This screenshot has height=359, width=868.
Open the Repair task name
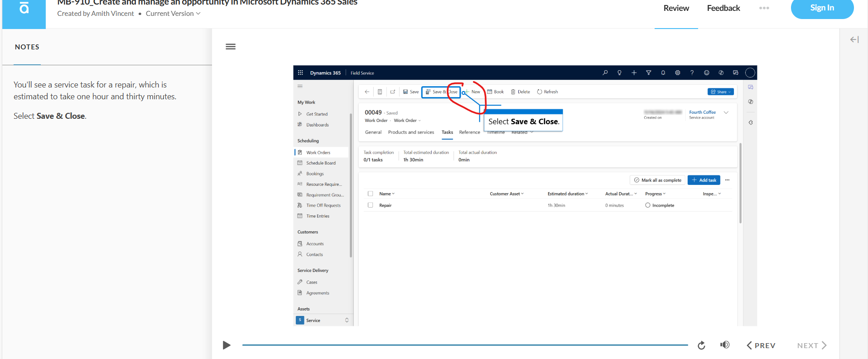[x=385, y=205]
